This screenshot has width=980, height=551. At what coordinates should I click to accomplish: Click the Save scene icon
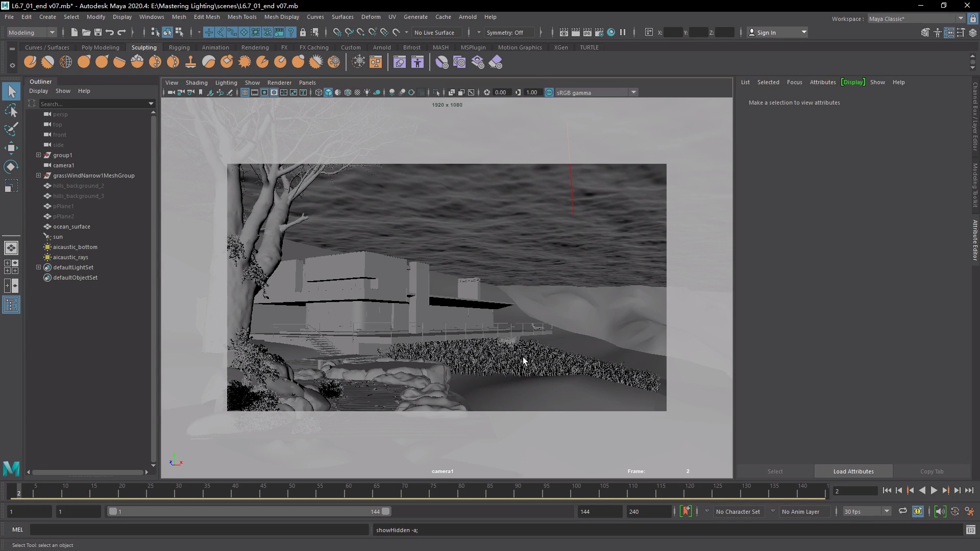[98, 32]
